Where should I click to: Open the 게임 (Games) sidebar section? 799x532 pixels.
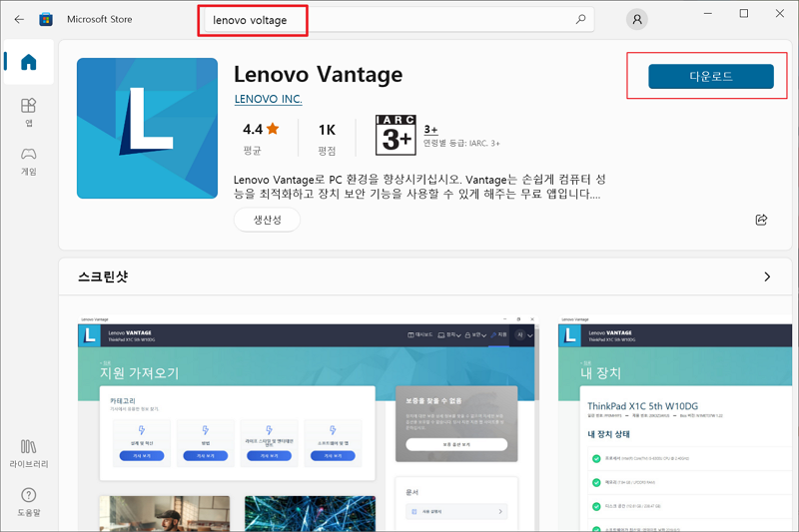pos(29,162)
